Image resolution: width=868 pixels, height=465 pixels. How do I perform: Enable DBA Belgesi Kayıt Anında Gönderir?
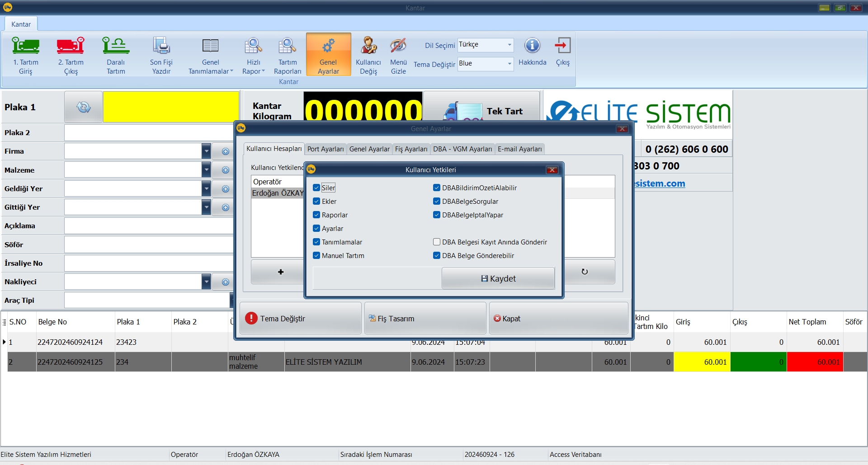pyautogui.click(x=437, y=242)
